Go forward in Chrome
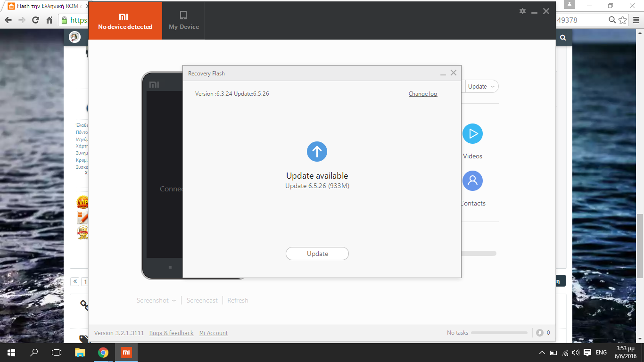This screenshot has width=644, height=362. click(22, 20)
